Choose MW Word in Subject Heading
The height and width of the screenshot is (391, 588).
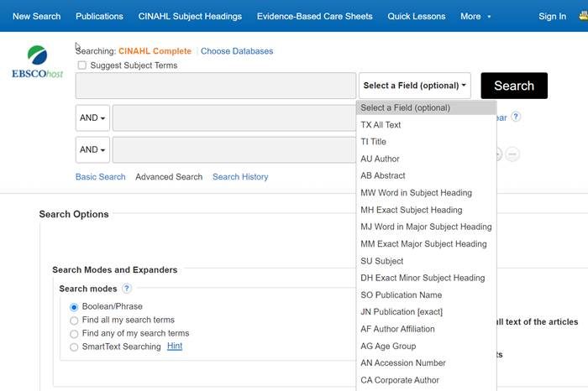pyautogui.click(x=426, y=193)
